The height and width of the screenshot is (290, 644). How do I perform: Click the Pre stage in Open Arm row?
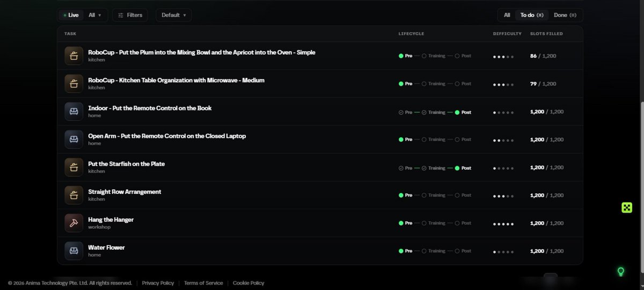point(405,140)
